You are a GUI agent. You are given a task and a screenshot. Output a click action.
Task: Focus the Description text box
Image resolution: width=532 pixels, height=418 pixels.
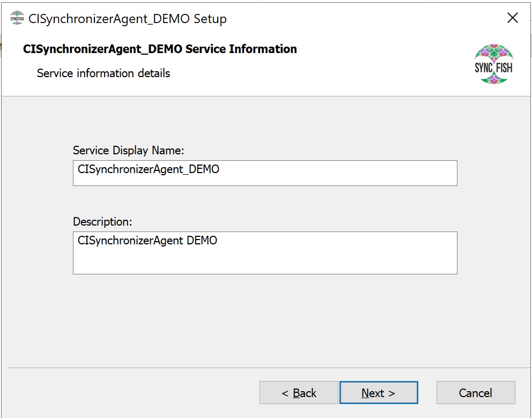[265, 253]
